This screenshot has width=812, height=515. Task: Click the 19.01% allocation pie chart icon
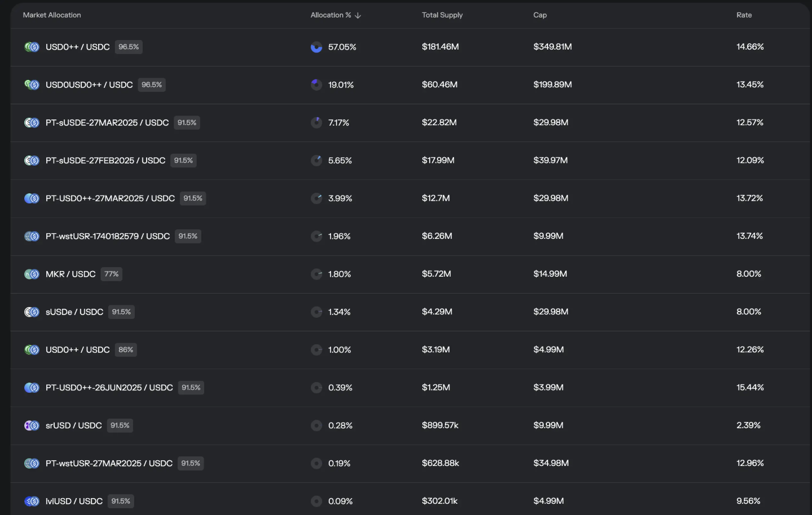[316, 85]
